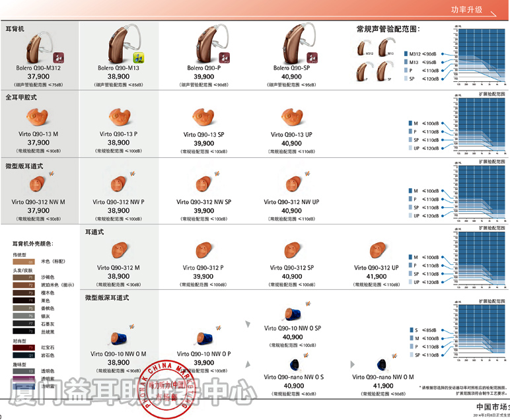Click the 微型版耳道式 section heading
Viewport: 510px width, 420px height.
pos(24,166)
